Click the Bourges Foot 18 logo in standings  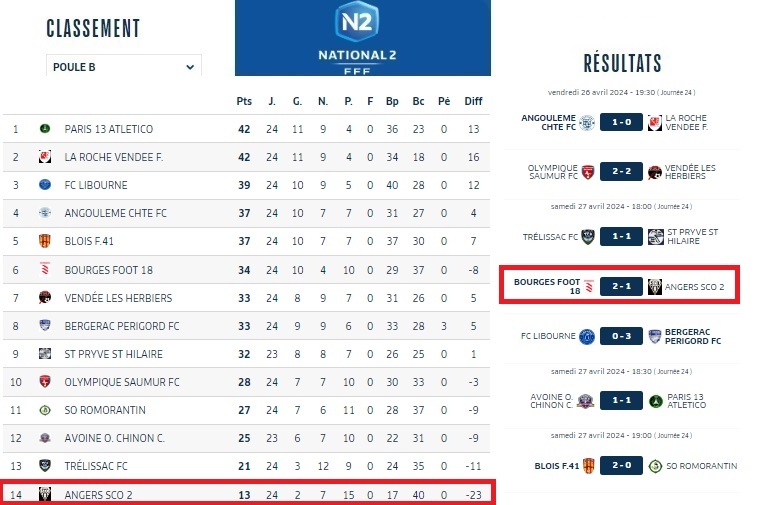45,269
